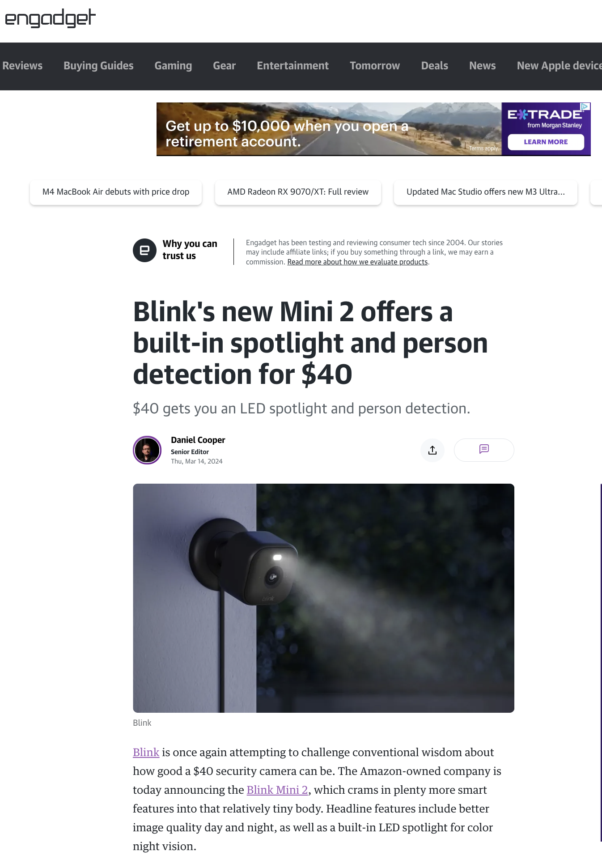
Task: Open the Buying Guides menu item
Action: [x=98, y=66]
